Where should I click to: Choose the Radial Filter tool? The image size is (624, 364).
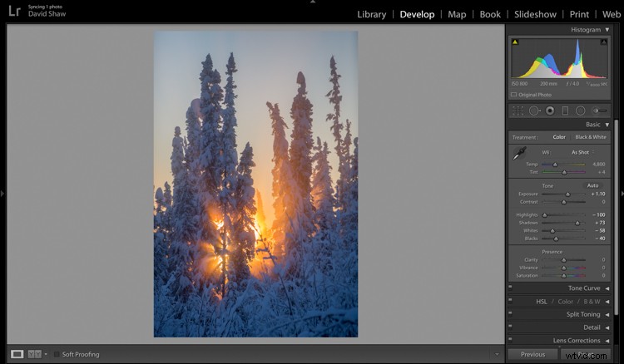581,111
